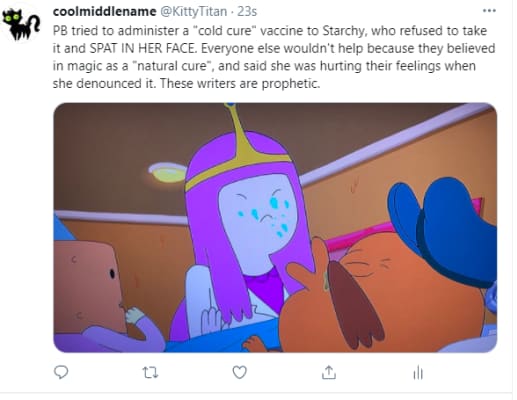Screen dimensions: 517x400
Task: Click the "These writers are prophetic." sentence
Action: [240, 83]
